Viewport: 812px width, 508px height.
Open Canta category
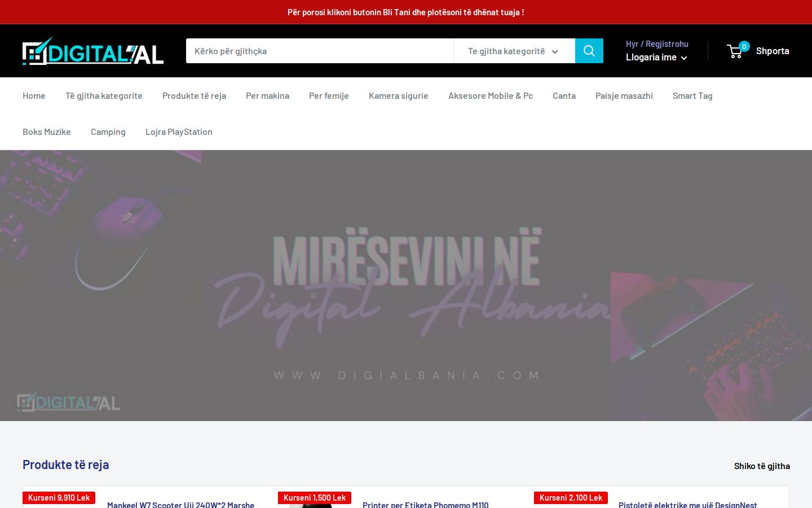(x=564, y=95)
